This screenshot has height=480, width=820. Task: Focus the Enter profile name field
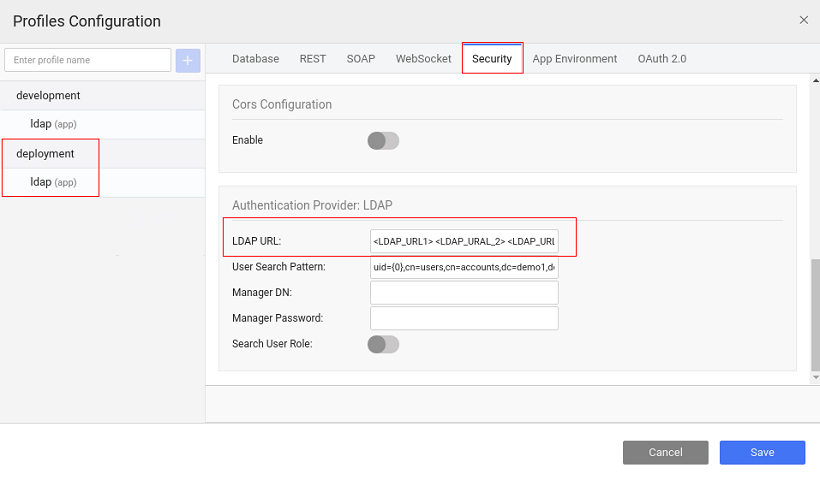(x=88, y=60)
